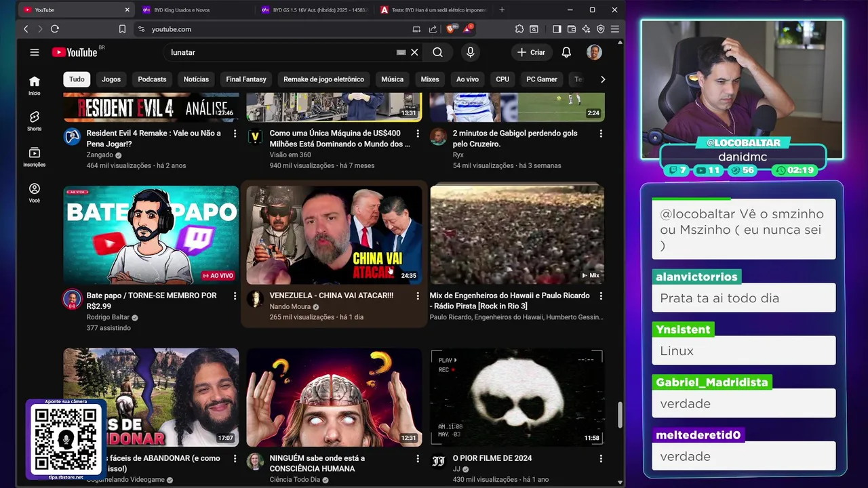Open Inscrições in the sidebar
The image size is (868, 488).
pos(35,157)
